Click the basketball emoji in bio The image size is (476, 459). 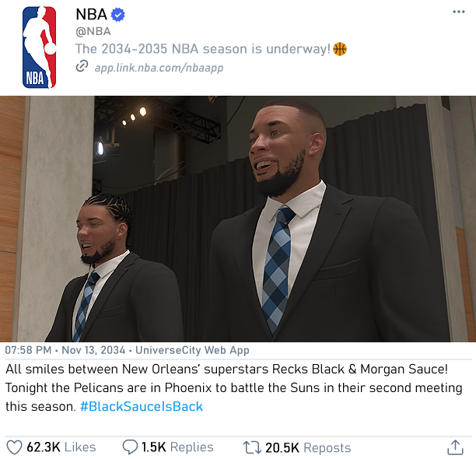[340, 49]
